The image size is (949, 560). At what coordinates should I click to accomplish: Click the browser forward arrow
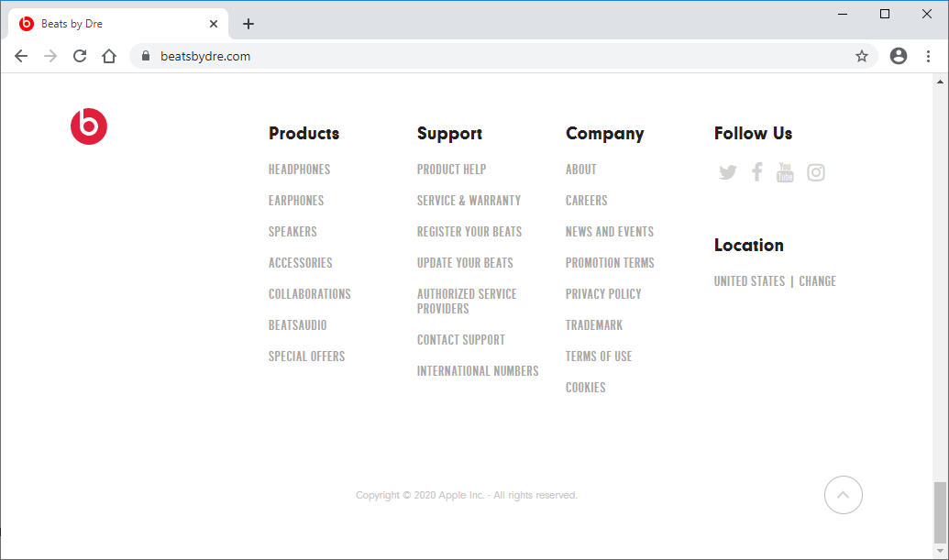point(50,56)
